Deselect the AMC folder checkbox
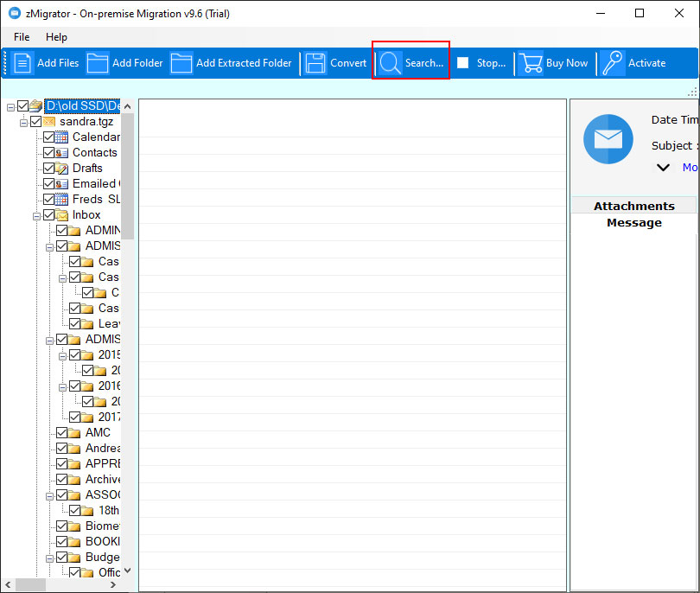This screenshot has width=700, height=593. click(61, 433)
